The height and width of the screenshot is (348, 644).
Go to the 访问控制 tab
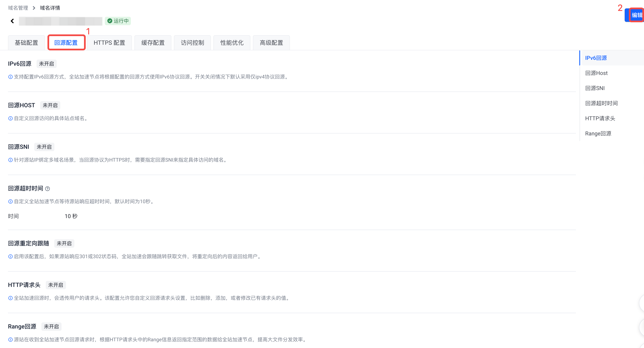192,43
